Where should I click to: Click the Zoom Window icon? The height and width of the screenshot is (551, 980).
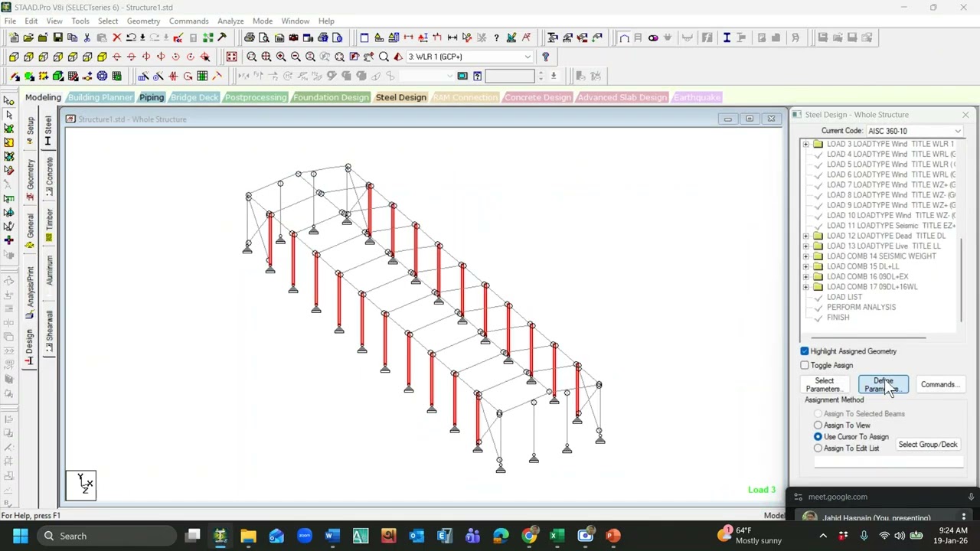252,57
